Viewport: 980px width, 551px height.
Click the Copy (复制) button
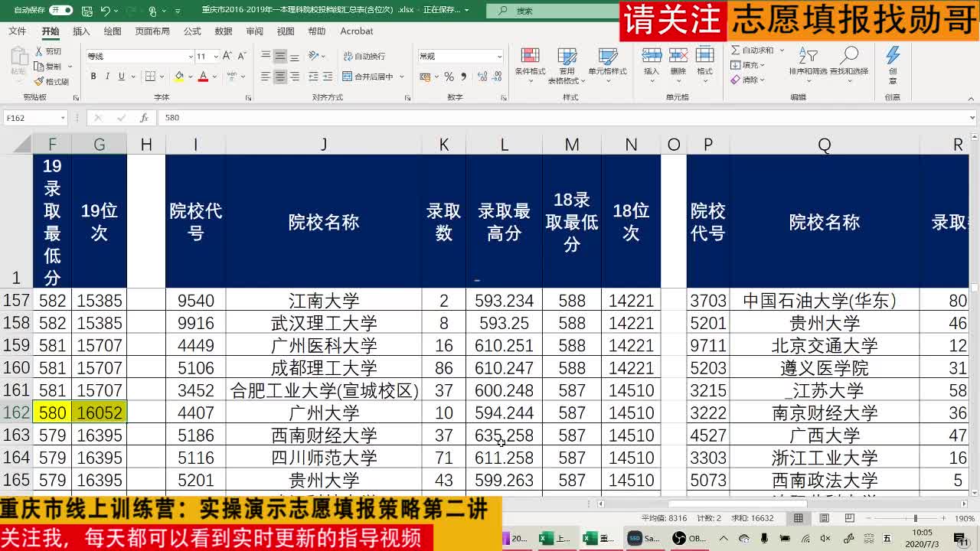coord(48,67)
